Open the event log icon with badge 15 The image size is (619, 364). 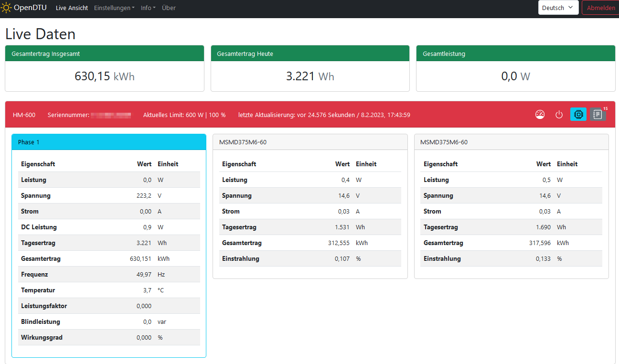[x=598, y=115]
